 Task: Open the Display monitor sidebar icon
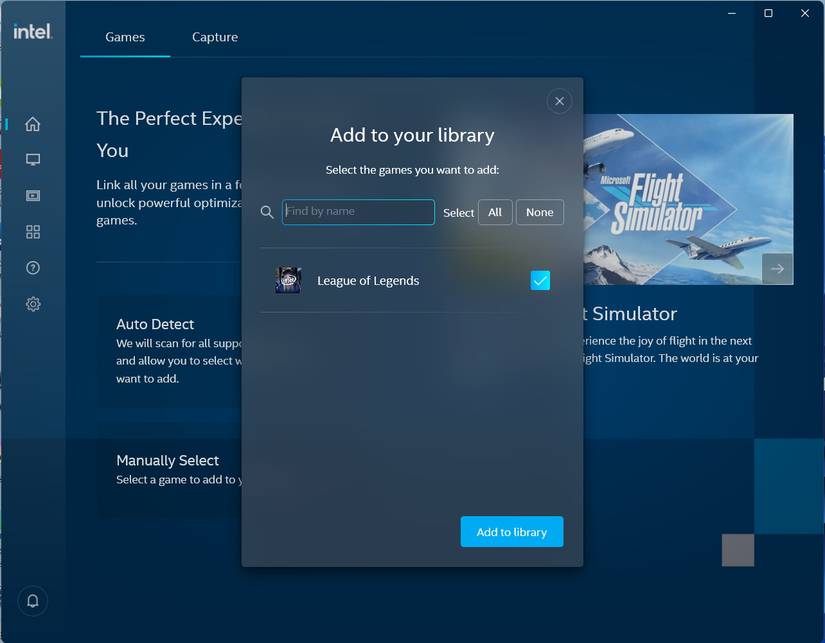click(33, 160)
